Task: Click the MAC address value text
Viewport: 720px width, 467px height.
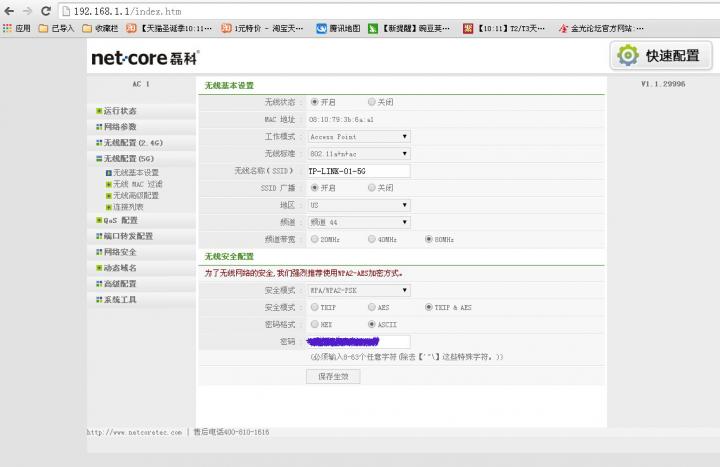Action: pos(341,119)
